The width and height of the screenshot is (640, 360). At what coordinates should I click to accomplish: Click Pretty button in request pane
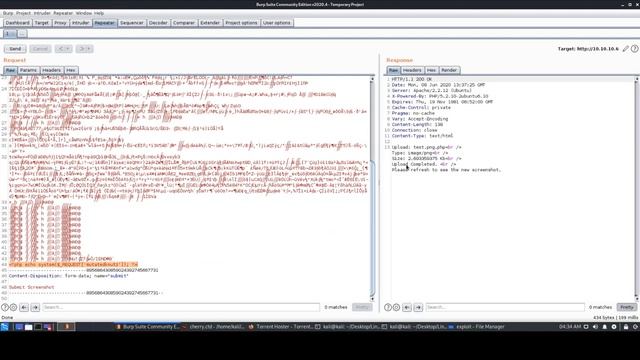point(362,307)
